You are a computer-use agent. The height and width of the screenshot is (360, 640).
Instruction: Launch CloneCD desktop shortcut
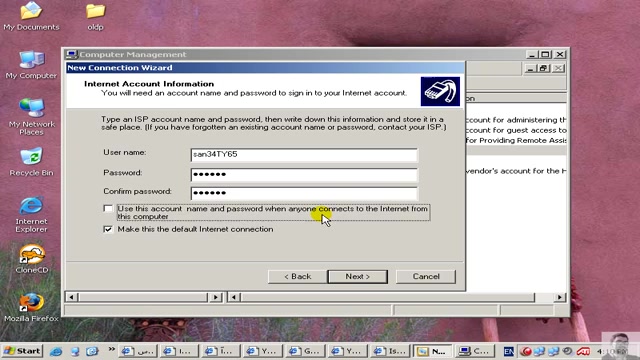pyautogui.click(x=32, y=259)
